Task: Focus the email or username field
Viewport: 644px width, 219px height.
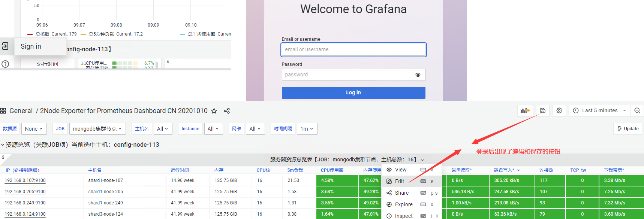Action: 353,49
